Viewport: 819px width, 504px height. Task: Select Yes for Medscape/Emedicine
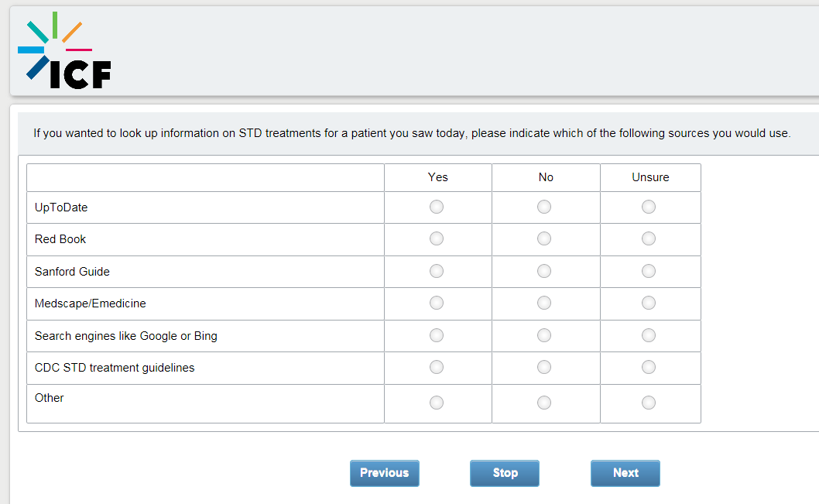click(x=437, y=303)
